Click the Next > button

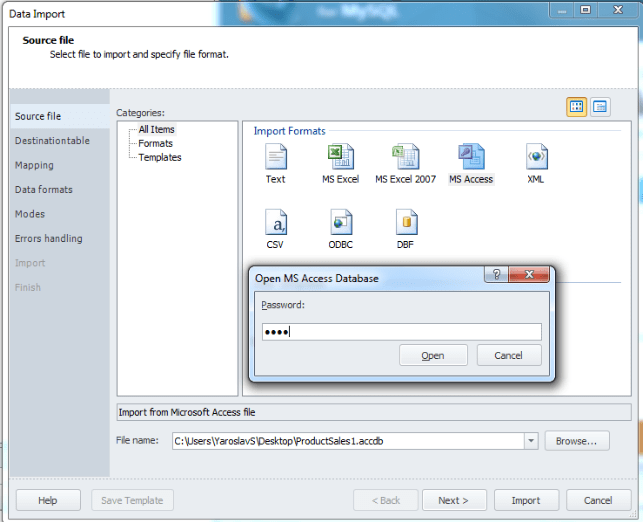(454, 500)
